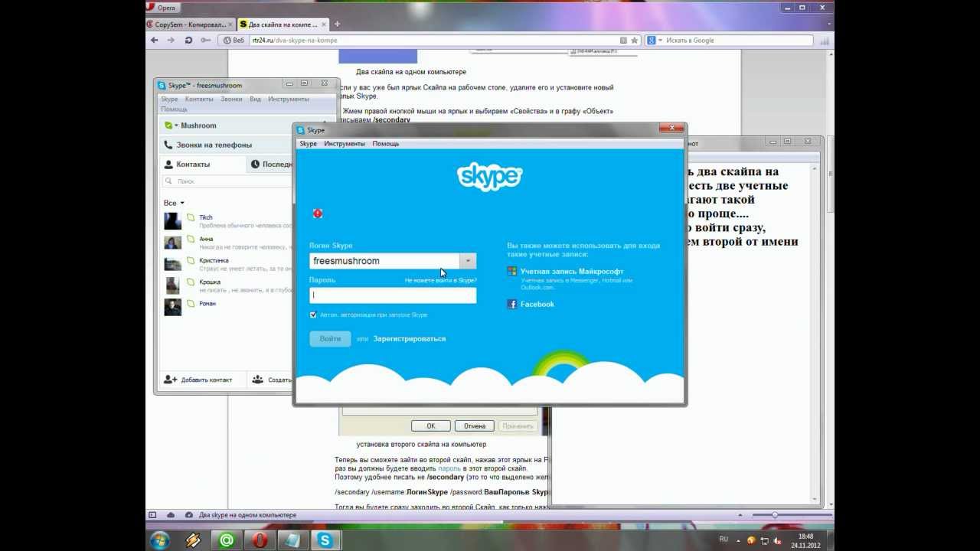Click the Opera key/wand icon in toolbar

pyautogui.click(x=205, y=40)
